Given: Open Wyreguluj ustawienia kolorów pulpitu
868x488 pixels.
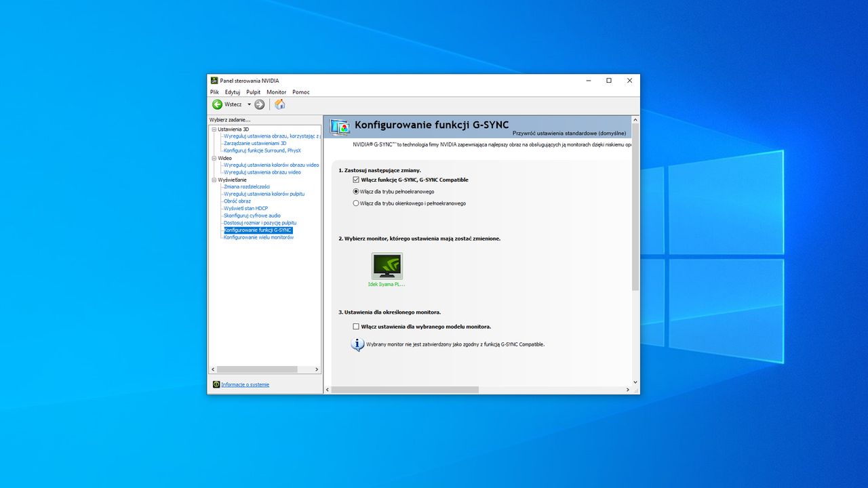Looking at the screenshot, I should (x=264, y=194).
